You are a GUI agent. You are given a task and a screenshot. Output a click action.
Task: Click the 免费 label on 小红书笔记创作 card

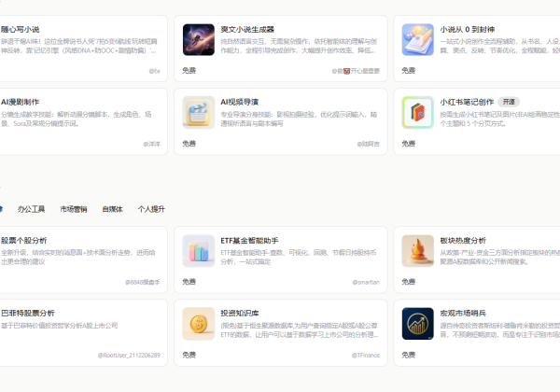(x=408, y=144)
